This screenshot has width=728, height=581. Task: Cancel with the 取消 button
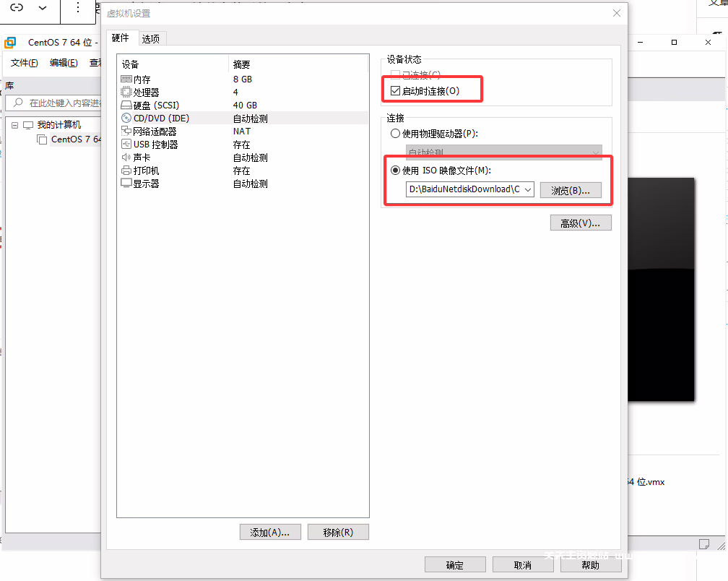[x=523, y=565]
